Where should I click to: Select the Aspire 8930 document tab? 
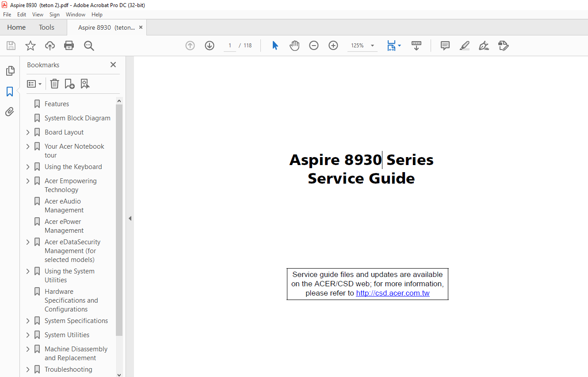pyautogui.click(x=107, y=27)
